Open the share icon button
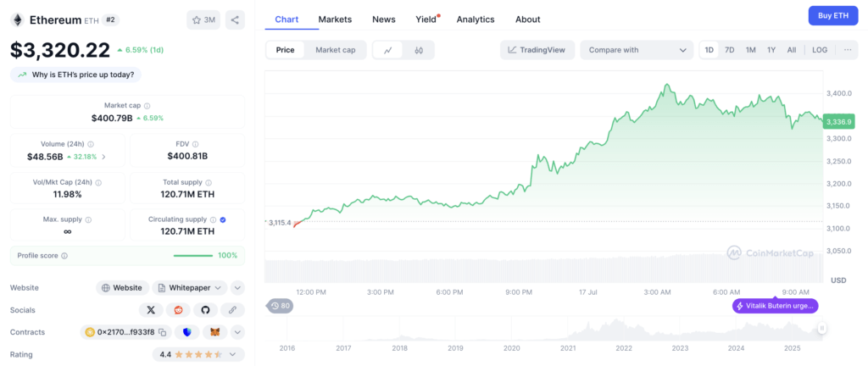Viewport: 868px width, 366px height. coord(235,19)
